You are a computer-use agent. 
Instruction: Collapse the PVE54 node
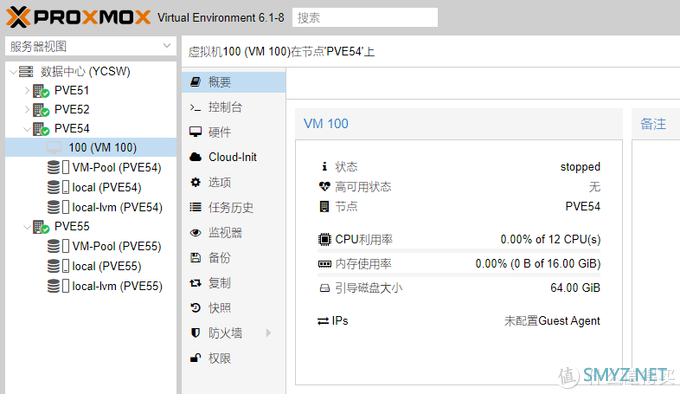tap(27, 129)
